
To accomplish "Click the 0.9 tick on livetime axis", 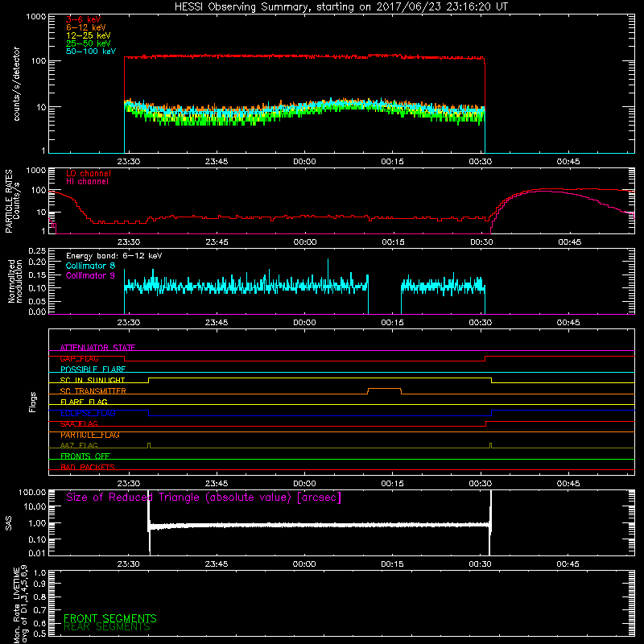I will (39, 584).
